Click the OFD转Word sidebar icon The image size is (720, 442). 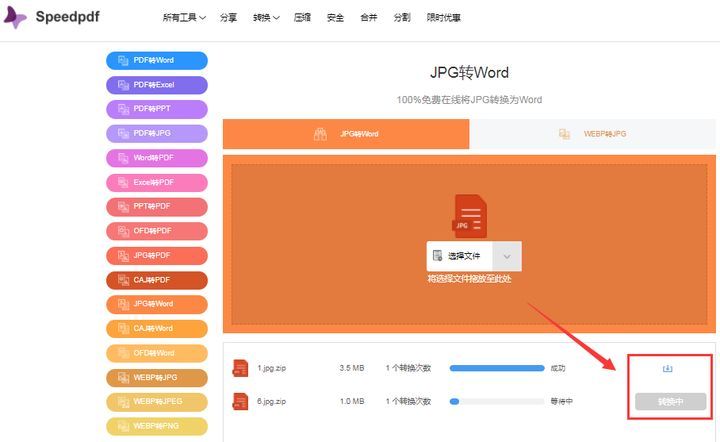123,353
